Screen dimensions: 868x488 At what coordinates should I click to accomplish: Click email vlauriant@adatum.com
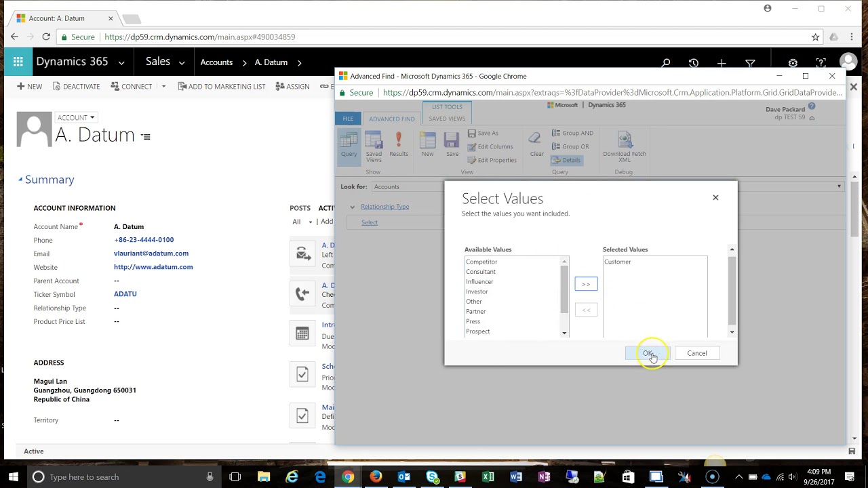(151, 253)
